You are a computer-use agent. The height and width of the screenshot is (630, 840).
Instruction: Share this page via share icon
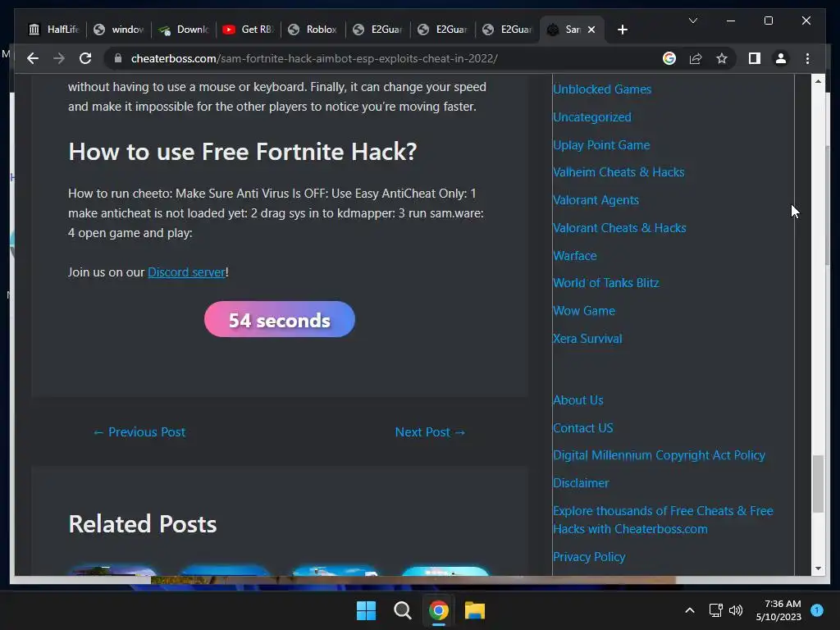coord(696,58)
